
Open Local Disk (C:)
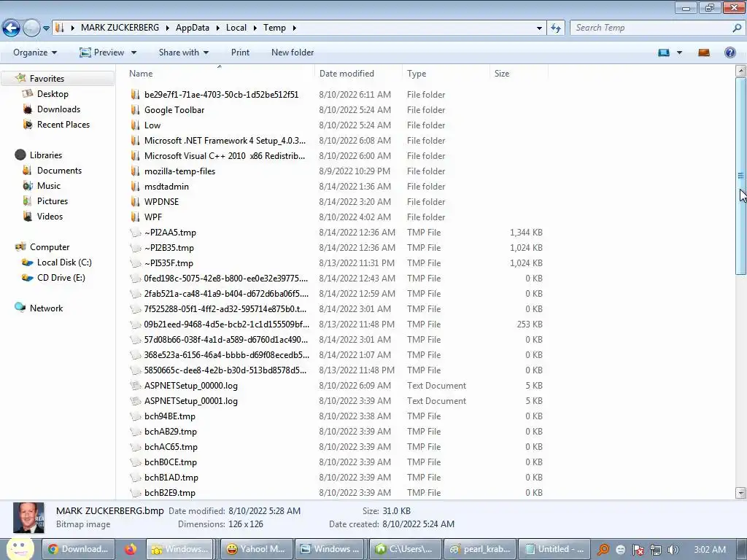point(64,262)
